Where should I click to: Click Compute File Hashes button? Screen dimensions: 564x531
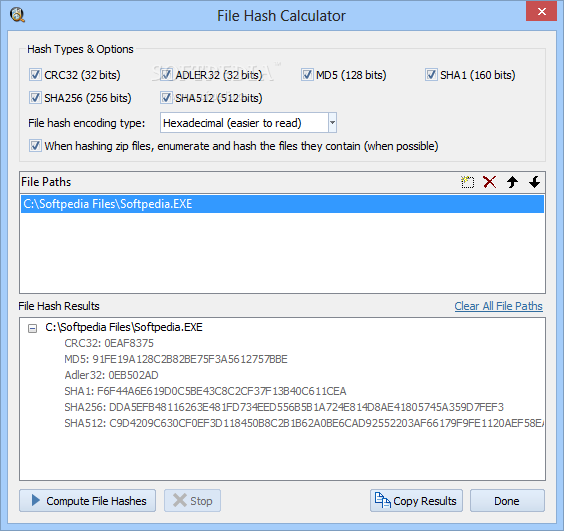tap(87, 500)
